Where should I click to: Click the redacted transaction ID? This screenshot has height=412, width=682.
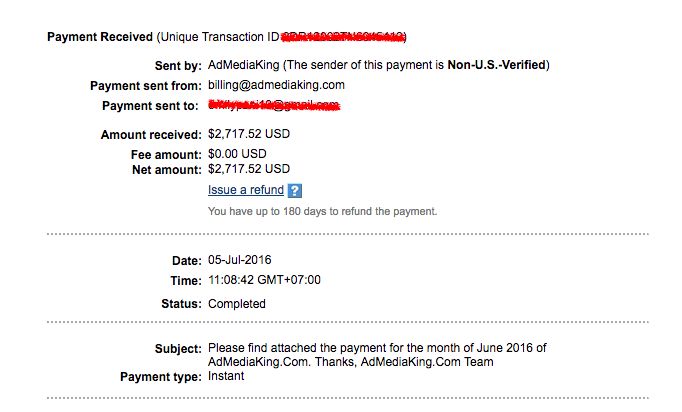(x=344, y=37)
